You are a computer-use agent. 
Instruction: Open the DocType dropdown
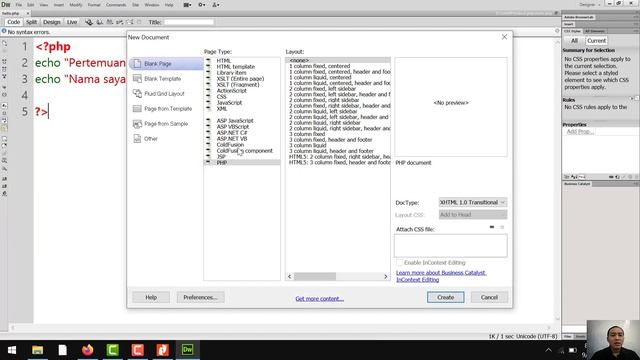pos(473,202)
